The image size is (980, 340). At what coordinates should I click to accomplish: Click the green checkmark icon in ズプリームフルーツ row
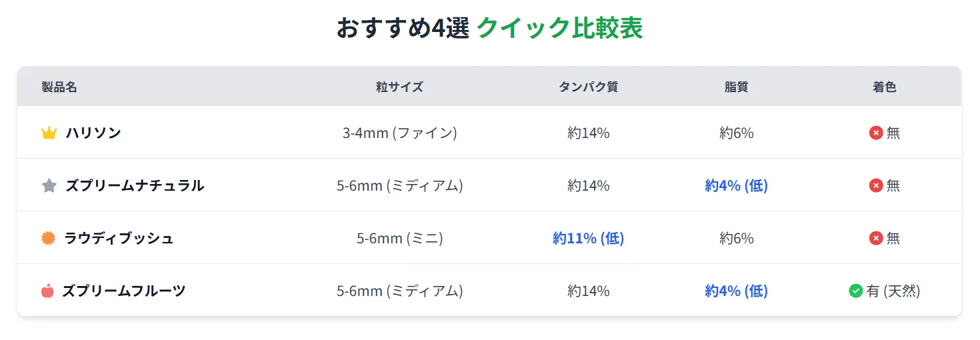point(856,291)
